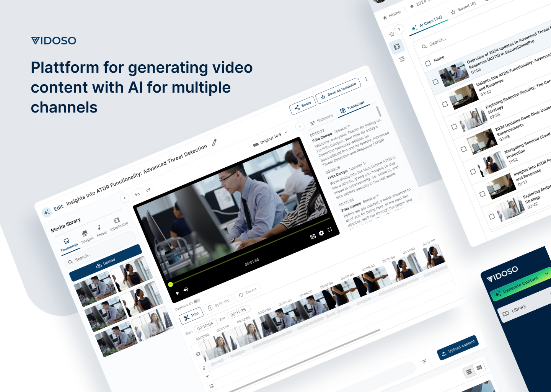Viewport: 551px width, 392px height.
Task: Mute the video with the speaker icon
Action: click(186, 290)
